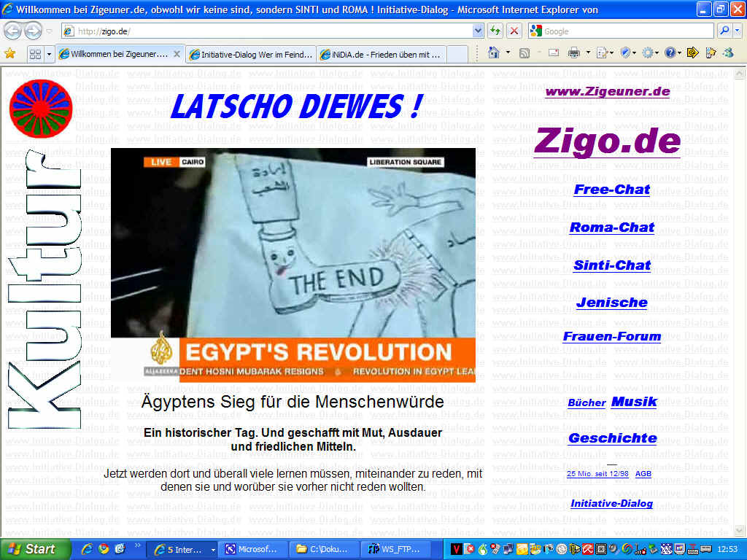Click the red V icon in system tray
747x560 pixels.
(x=456, y=550)
